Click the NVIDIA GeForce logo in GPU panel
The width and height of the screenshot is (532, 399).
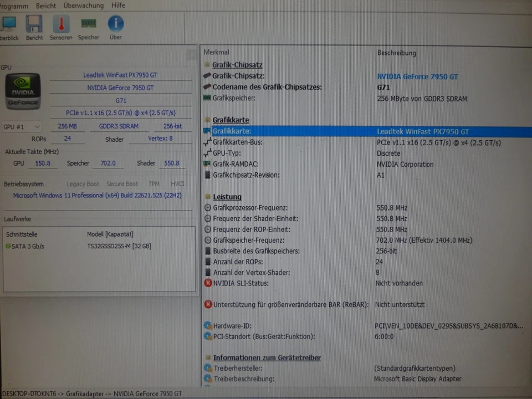coord(22,90)
